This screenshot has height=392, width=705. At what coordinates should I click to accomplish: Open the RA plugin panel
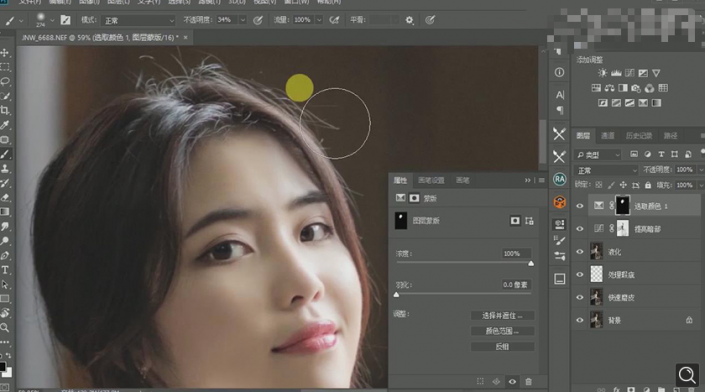559,179
